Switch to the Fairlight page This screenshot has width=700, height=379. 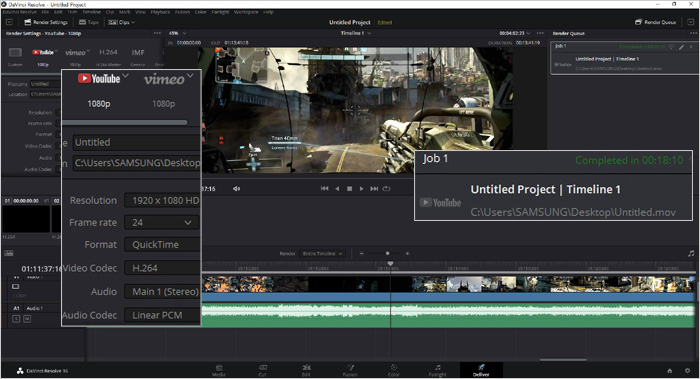click(438, 370)
